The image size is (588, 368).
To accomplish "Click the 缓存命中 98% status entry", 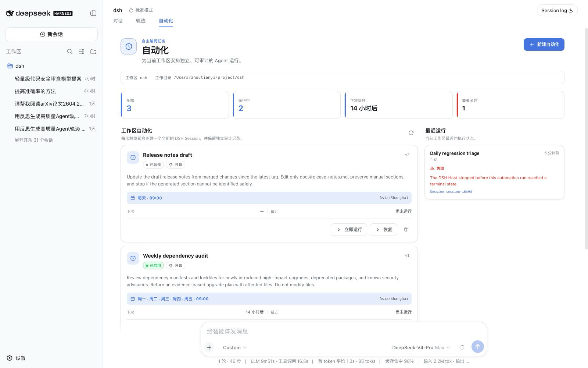I will click(399, 361).
